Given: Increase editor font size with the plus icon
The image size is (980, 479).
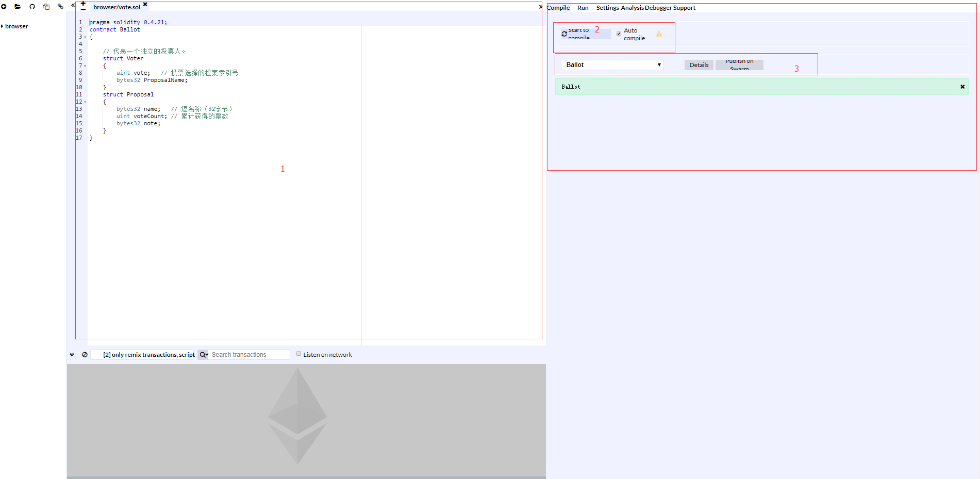Looking at the screenshot, I should coord(83,3).
